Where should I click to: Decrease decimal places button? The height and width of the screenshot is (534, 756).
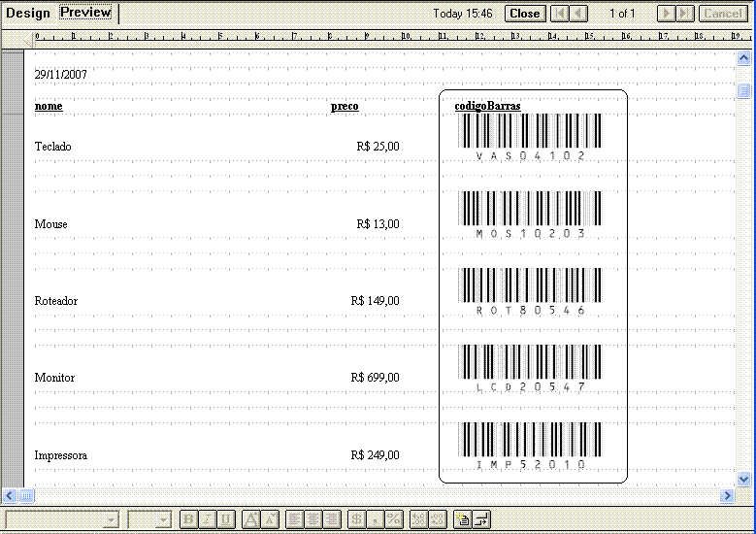pos(438,519)
